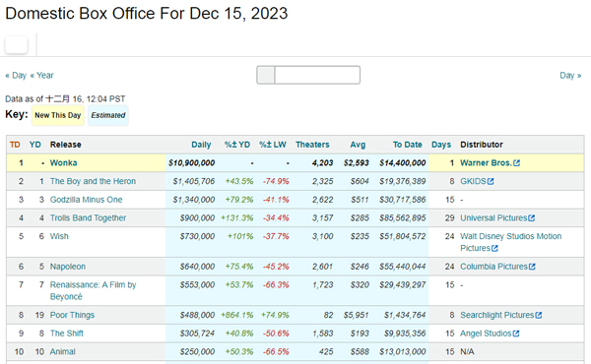The width and height of the screenshot is (591, 364).
Task: Click the Estimated key label
Action: (x=108, y=115)
